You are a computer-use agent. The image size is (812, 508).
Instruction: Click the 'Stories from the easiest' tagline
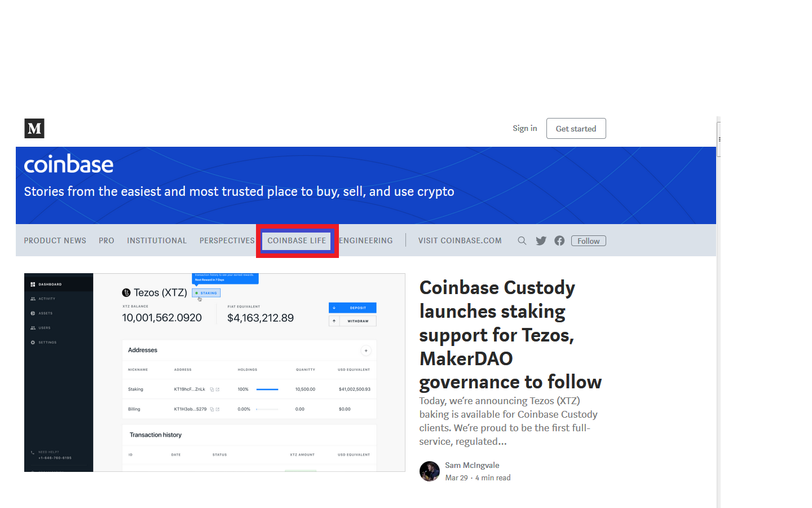(239, 191)
